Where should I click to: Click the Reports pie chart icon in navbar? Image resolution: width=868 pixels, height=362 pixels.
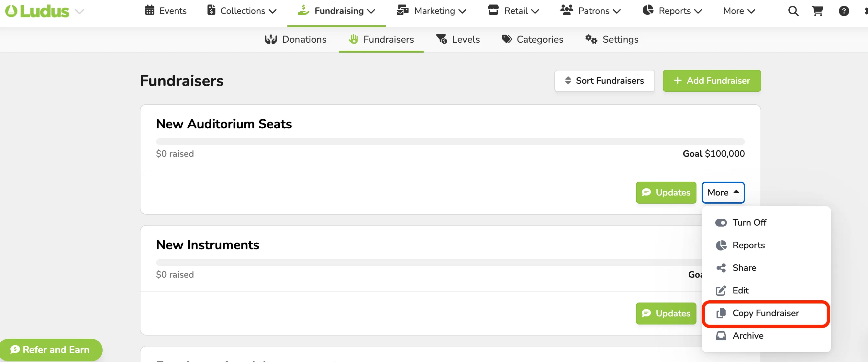648,10
